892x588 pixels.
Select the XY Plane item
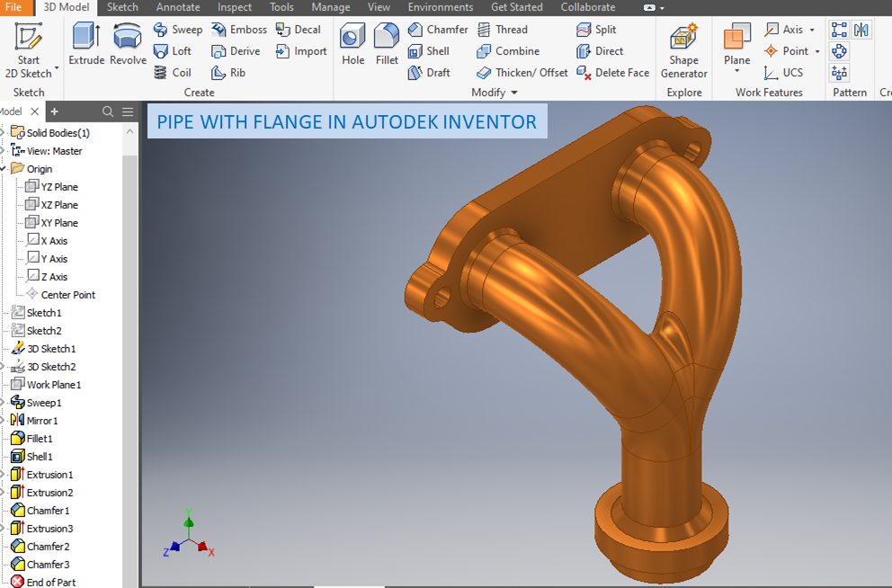click(x=52, y=223)
